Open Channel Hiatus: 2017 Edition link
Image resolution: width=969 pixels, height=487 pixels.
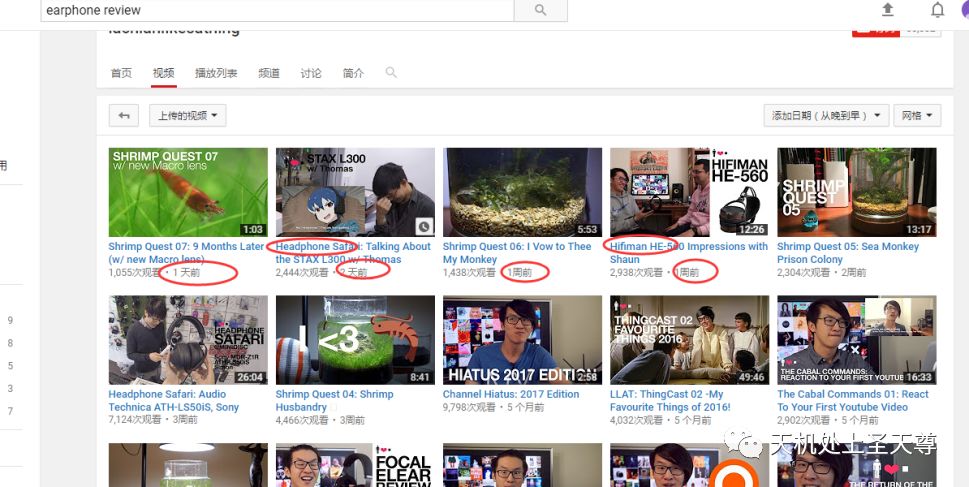[511, 394]
